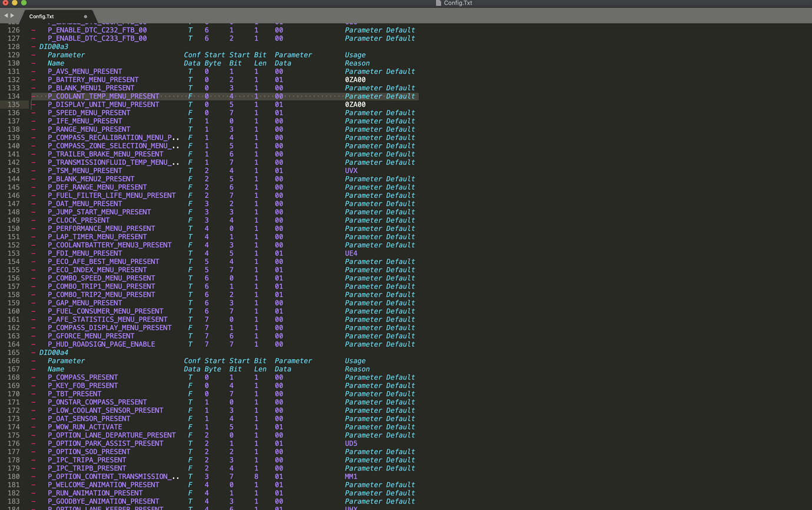Click the back navigation arrow in the tab bar
Screen dimensions: 812x510
5,16
